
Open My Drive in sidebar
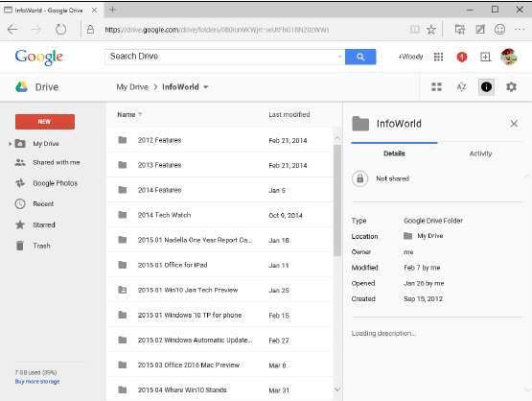pyautogui.click(x=46, y=144)
